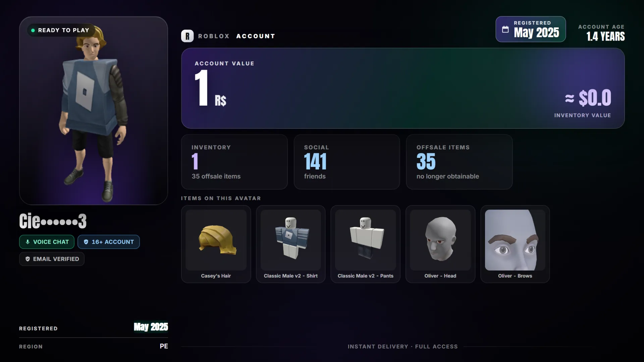
Task: Click the Ready to Play label
Action: click(x=64, y=30)
